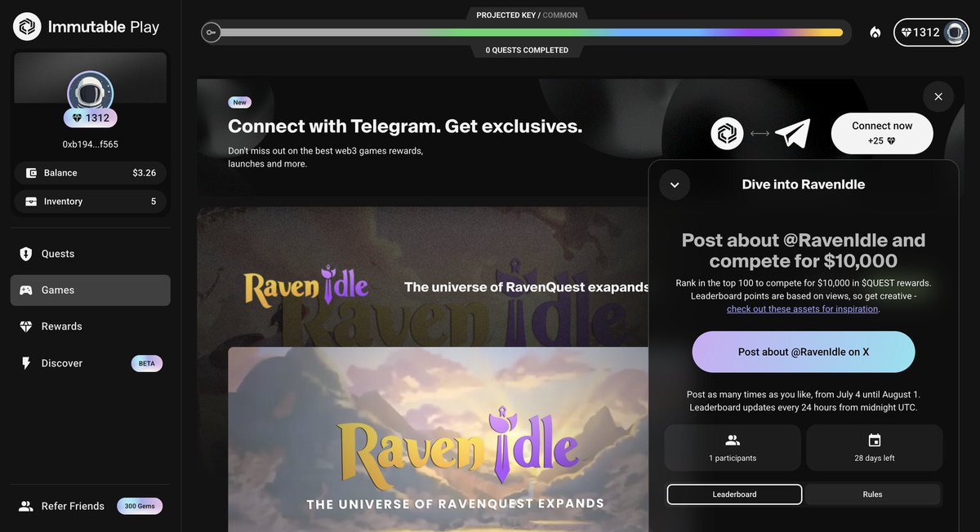Open the Balance $3.26 row
Screen dimensions: 980x532
(91, 173)
